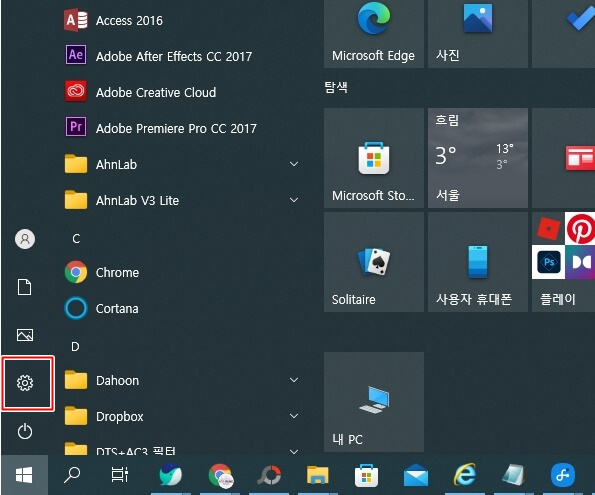Open the 사진 photos tile
595x495 pixels.
(x=478, y=33)
